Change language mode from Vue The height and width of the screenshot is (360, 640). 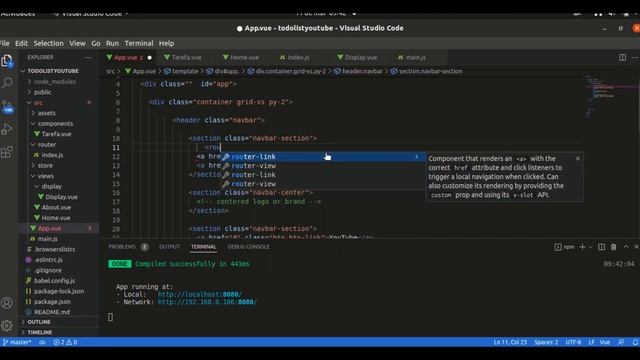point(604,342)
